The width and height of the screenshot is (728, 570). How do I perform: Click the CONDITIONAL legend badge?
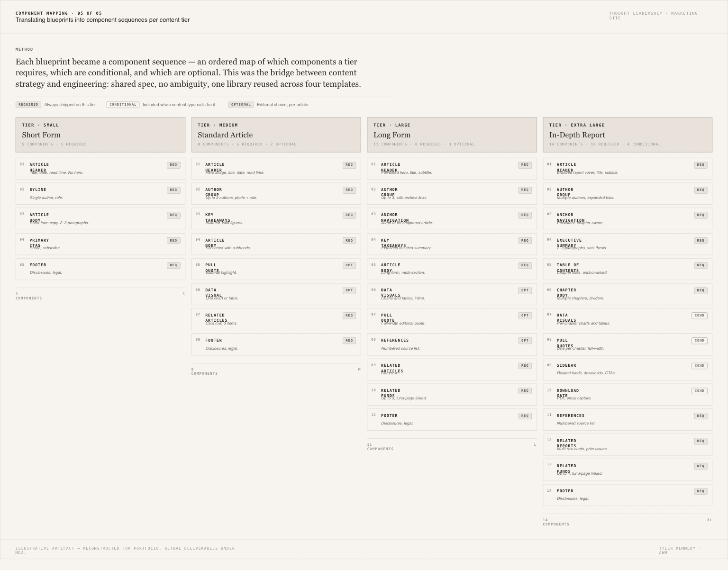pos(123,105)
